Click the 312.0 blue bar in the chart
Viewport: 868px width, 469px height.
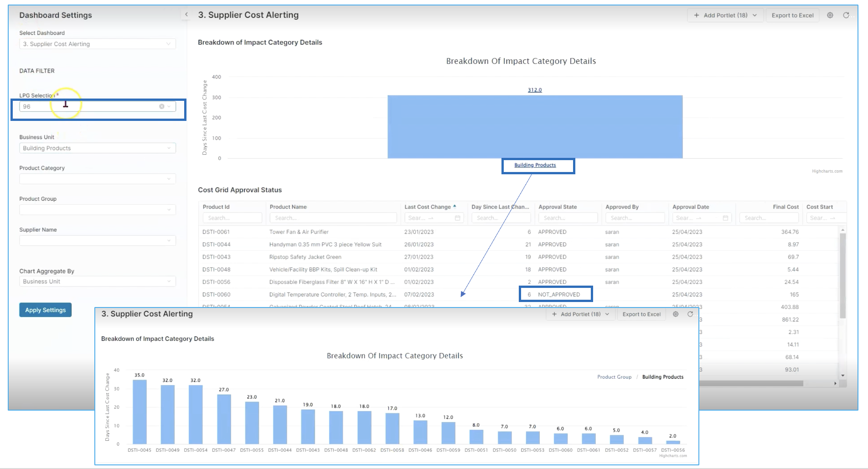tap(535, 127)
